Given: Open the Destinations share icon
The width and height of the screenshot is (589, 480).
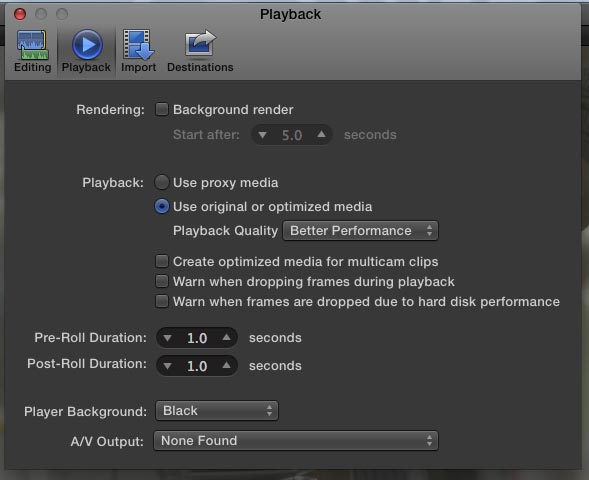Looking at the screenshot, I should 200,44.
